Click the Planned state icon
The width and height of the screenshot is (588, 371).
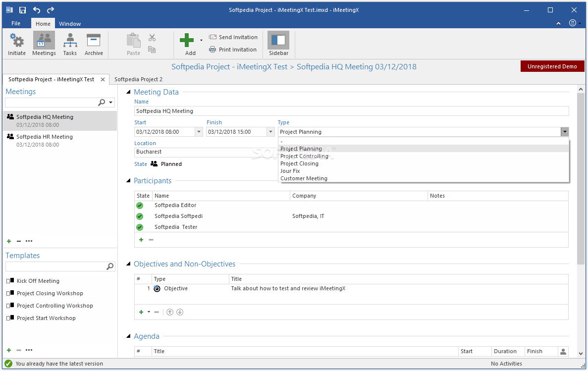click(154, 164)
